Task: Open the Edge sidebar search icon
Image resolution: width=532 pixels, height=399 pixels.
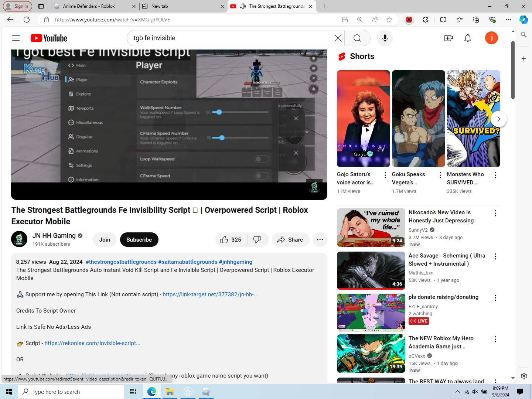Action: click(524, 35)
